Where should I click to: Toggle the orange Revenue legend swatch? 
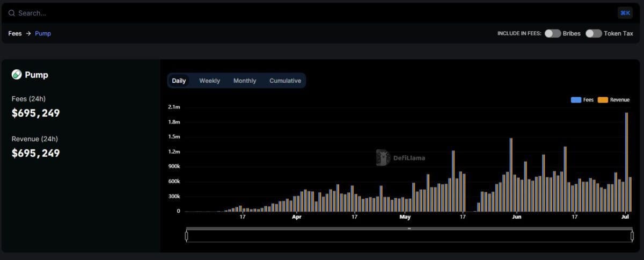603,100
